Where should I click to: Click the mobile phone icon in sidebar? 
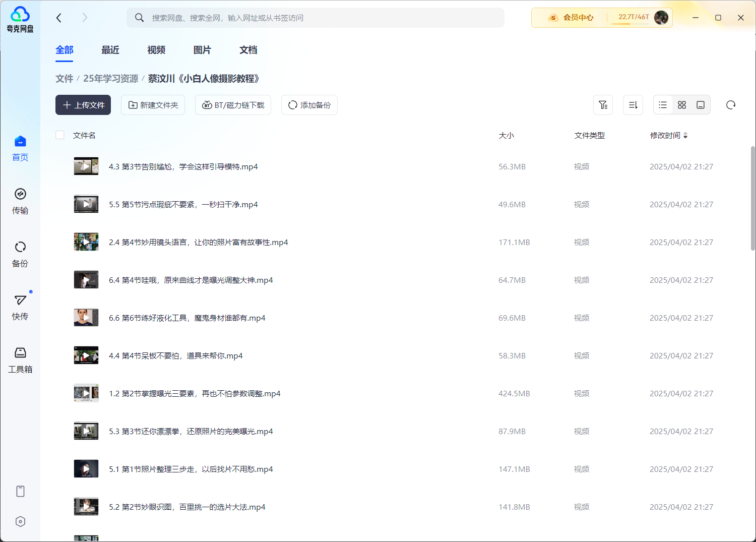(20, 492)
